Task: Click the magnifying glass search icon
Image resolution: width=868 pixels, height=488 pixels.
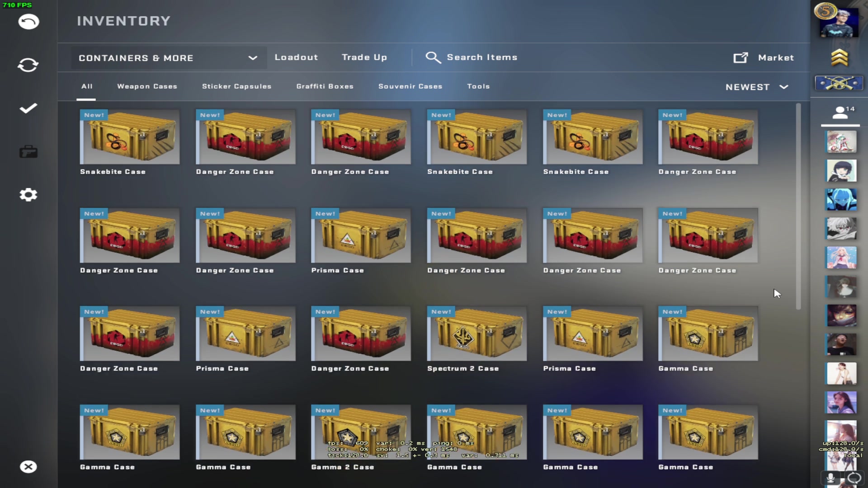Action: [433, 57]
